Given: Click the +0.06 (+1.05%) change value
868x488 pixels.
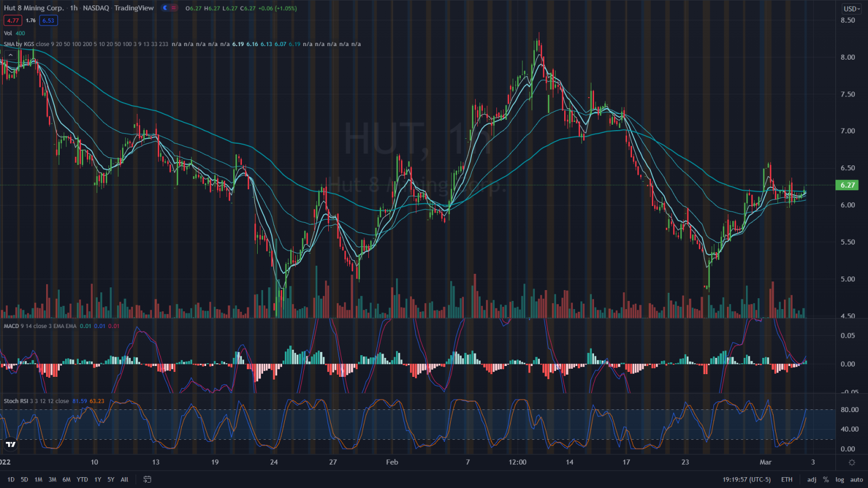Looking at the screenshot, I should coord(277,8).
